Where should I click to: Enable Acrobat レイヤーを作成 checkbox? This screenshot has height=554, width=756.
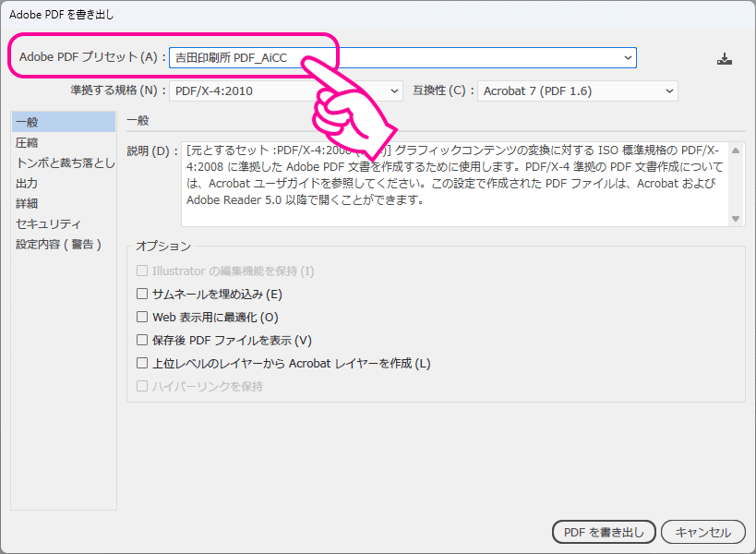142,363
